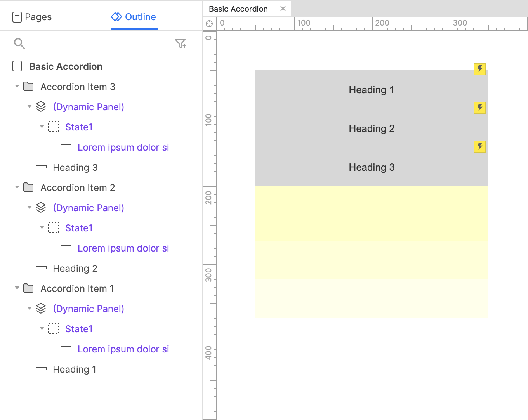Select the Outline tab

click(x=134, y=17)
